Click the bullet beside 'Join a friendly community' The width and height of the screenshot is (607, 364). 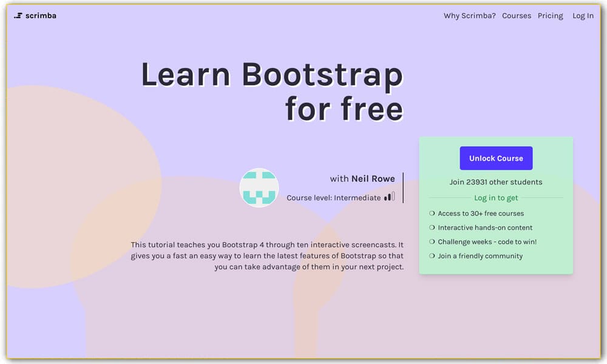[431, 256]
